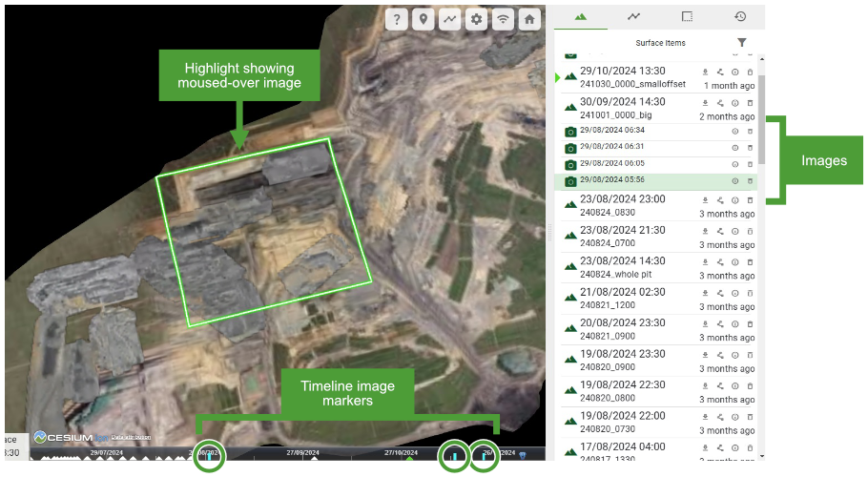Viewport: 868px width, 477px height.
Task: Show info for image 29/08/2024 06:31
Action: click(735, 148)
